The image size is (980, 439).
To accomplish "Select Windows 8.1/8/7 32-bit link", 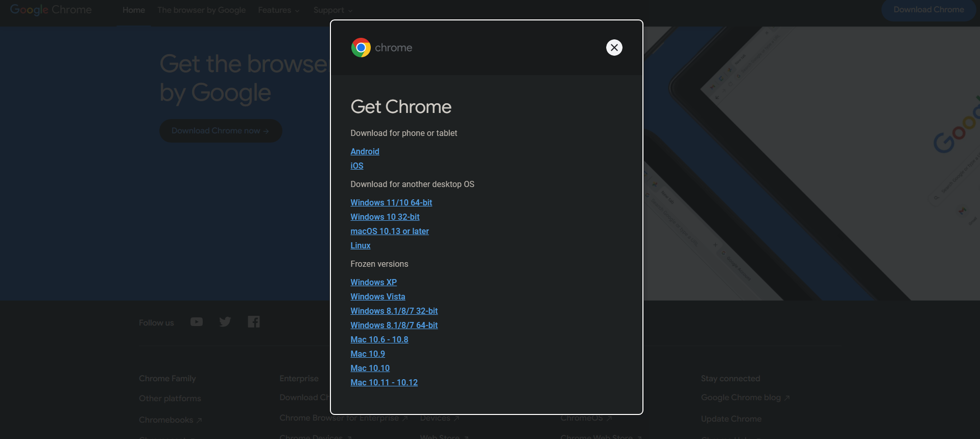I will pyautogui.click(x=394, y=311).
